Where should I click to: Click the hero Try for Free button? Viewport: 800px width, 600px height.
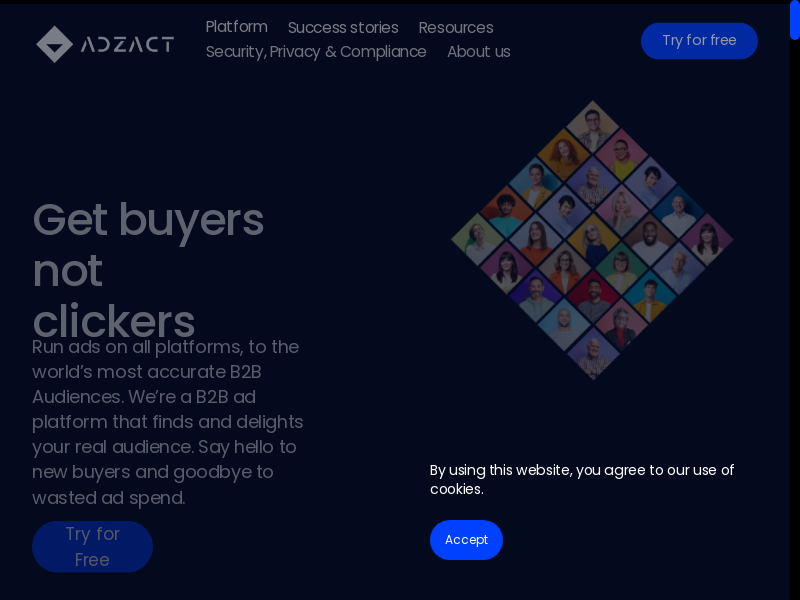pyautogui.click(x=92, y=546)
